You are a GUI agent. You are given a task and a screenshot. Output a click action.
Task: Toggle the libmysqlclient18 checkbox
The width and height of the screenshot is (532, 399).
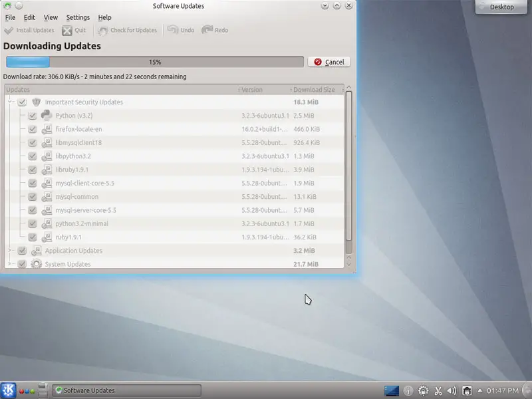click(x=32, y=142)
